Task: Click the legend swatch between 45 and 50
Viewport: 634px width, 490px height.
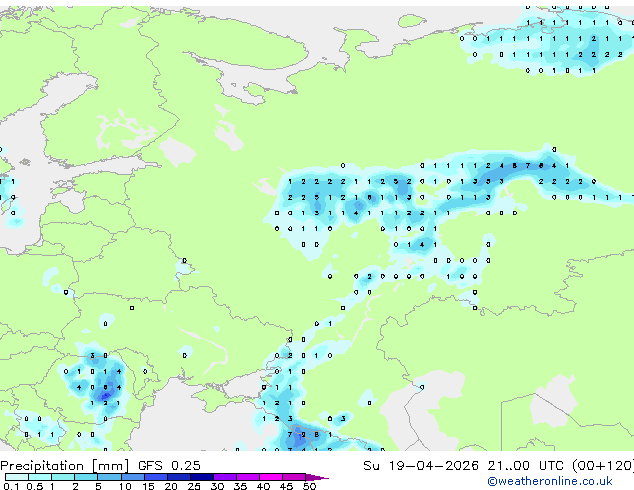Action: tap(294, 477)
